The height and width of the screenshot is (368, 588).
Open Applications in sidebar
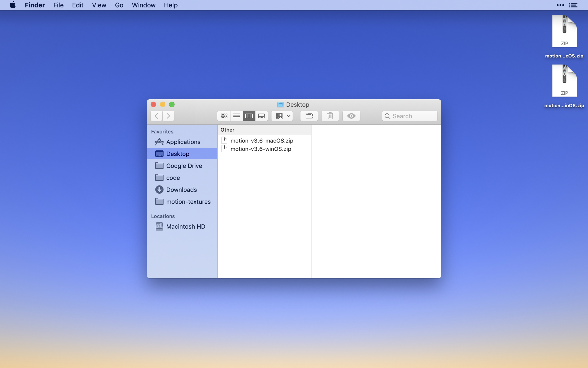[182, 142]
